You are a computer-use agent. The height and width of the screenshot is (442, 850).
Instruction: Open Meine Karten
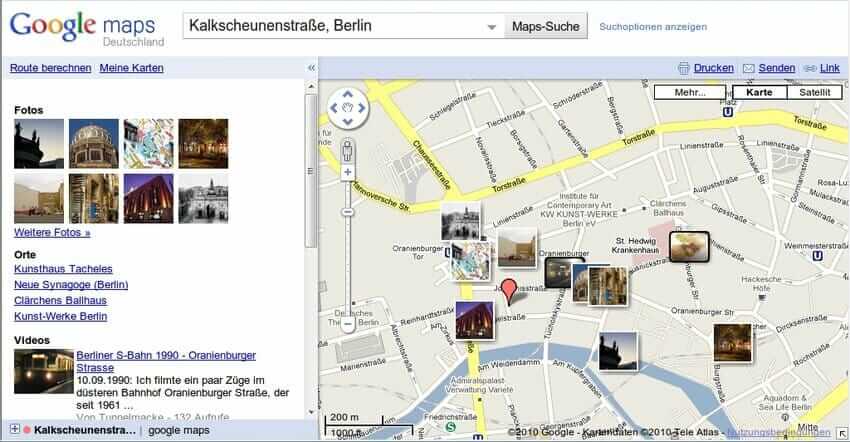pyautogui.click(x=131, y=68)
